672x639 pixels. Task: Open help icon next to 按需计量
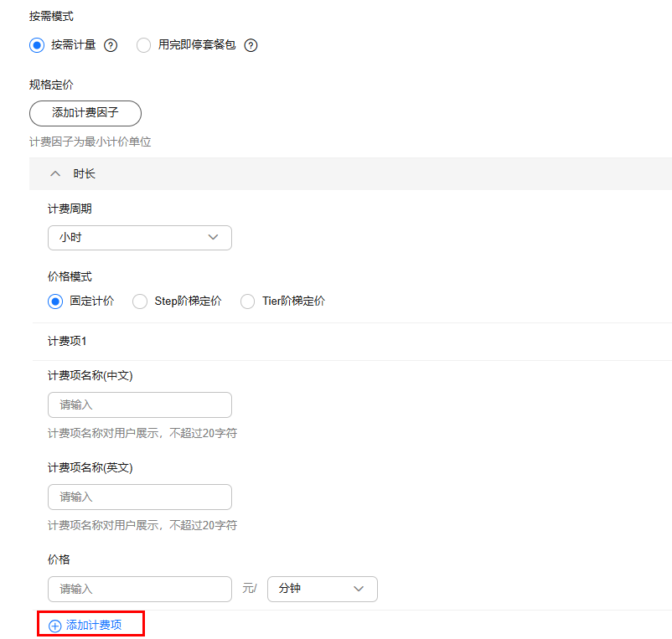click(111, 45)
